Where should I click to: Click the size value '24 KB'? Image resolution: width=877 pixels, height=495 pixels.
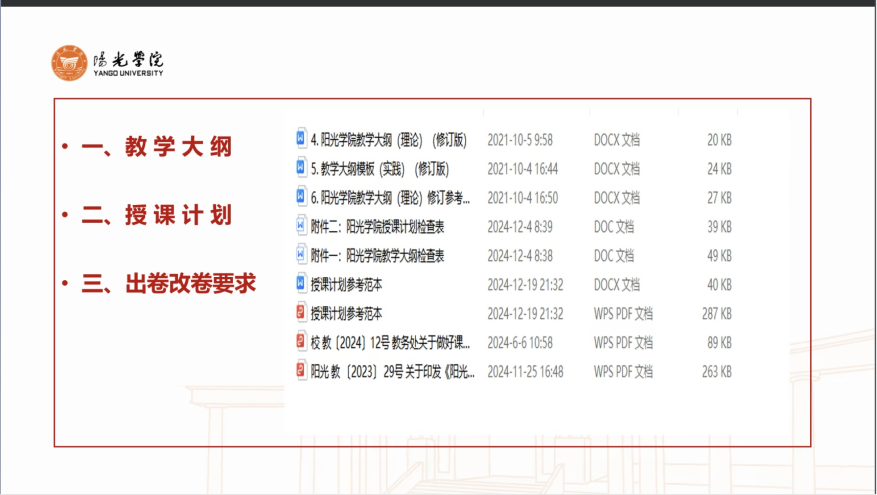[719, 169]
